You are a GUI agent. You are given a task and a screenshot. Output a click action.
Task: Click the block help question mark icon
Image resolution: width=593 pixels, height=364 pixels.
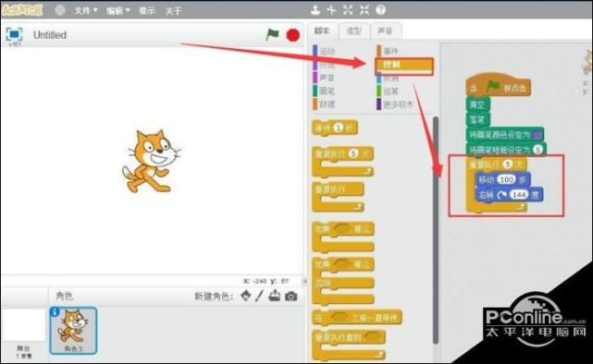pyautogui.click(x=380, y=10)
